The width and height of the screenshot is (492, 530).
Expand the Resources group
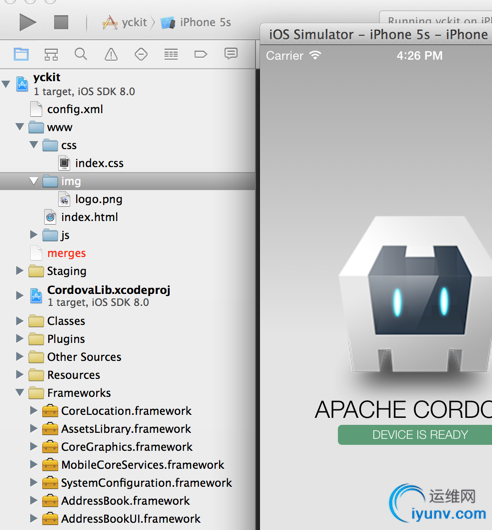(x=20, y=374)
